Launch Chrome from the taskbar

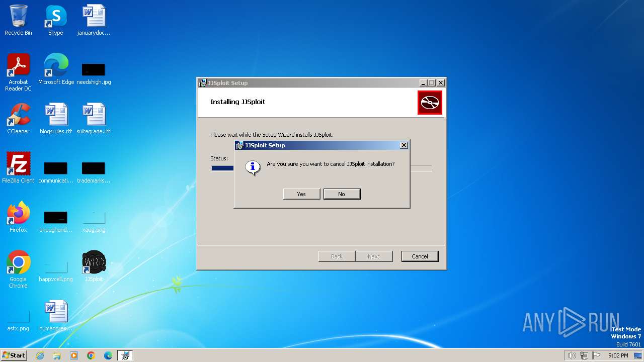[91, 355]
